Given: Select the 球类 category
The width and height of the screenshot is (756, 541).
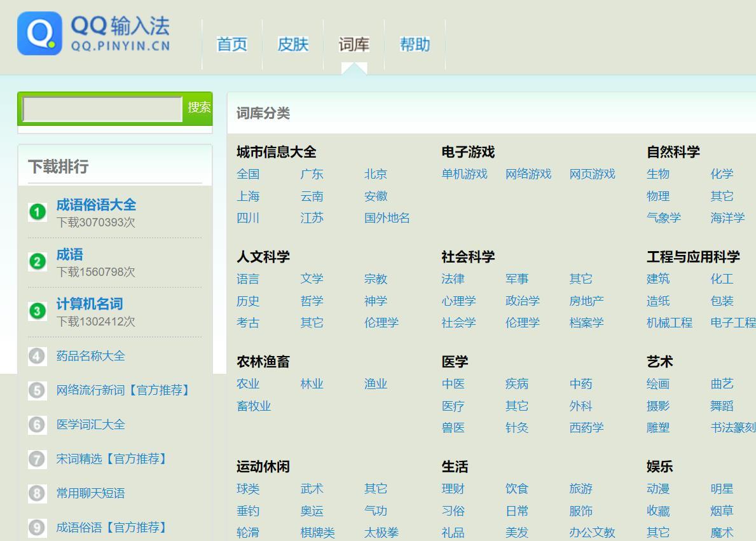Looking at the screenshot, I should [249, 490].
